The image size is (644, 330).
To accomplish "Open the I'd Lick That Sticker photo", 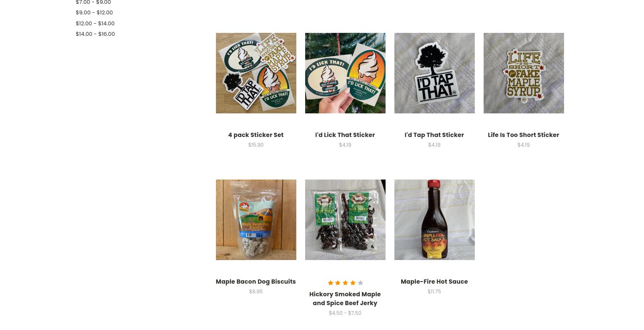I will (x=345, y=73).
